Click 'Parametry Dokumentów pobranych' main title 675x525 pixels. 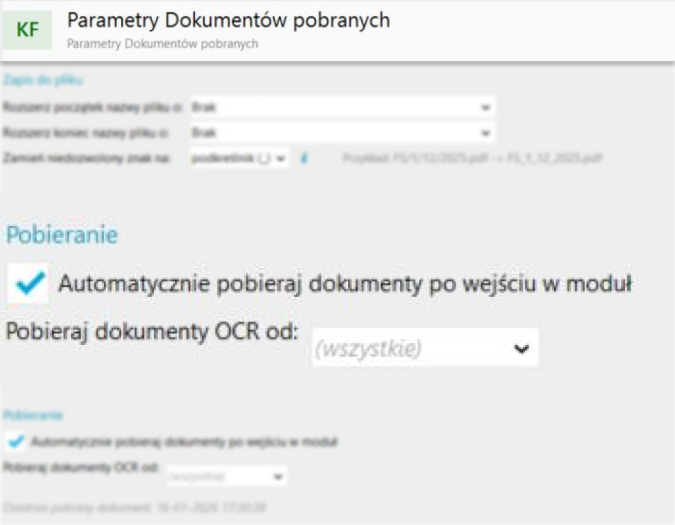pos(228,21)
